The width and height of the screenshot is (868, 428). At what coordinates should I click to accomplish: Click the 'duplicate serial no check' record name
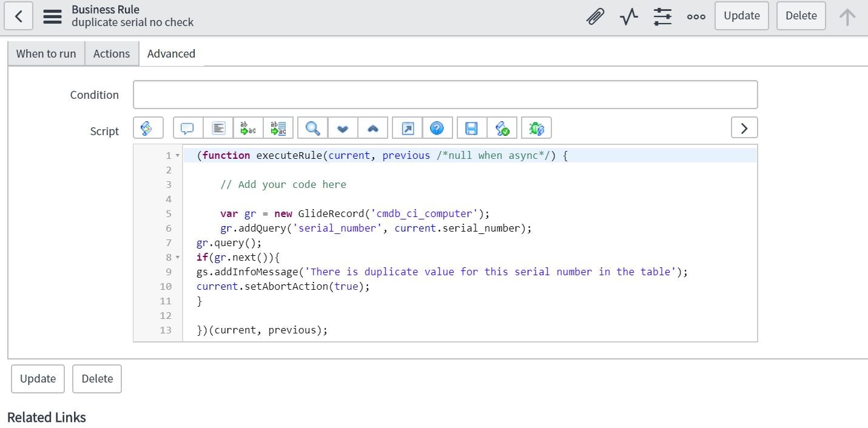coord(133,22)
